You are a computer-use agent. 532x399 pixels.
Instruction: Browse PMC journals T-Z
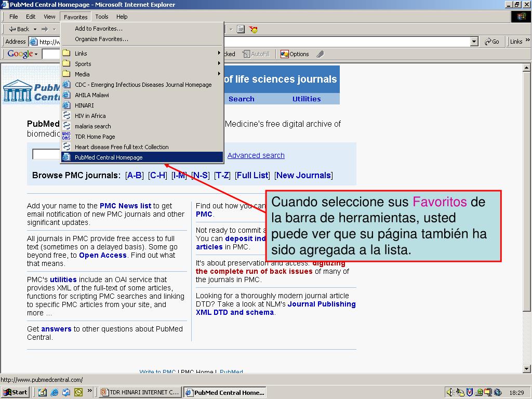click(222, 176)
